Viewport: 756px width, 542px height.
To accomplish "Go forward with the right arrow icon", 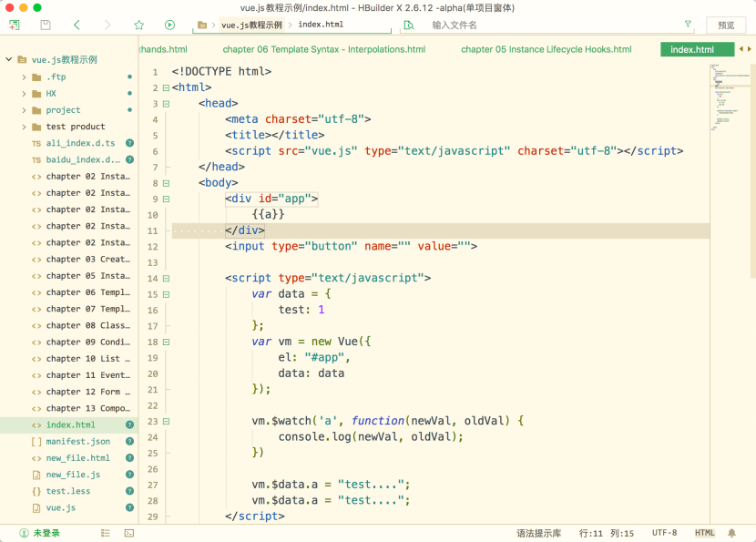I will 107,26.
